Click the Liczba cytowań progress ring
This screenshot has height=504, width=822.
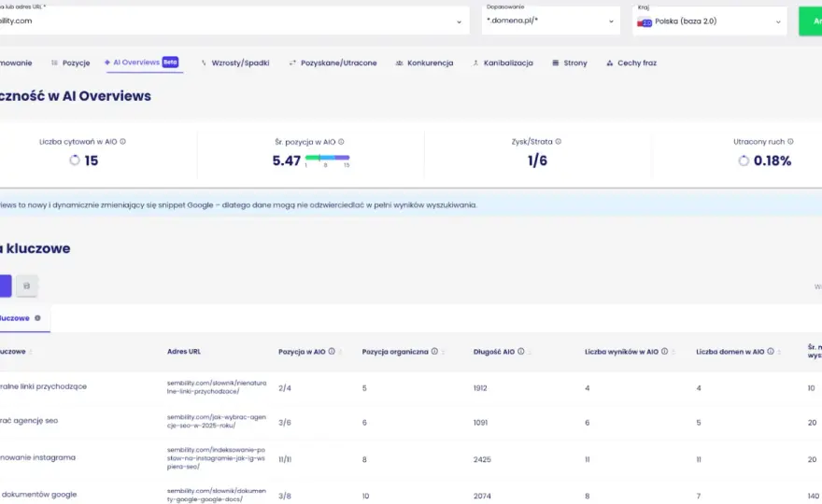click(75, 161)
